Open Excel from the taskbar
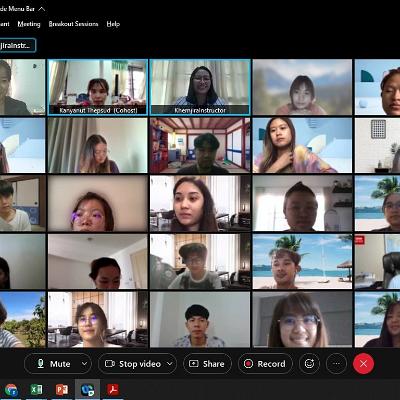 tap(36, 390)
